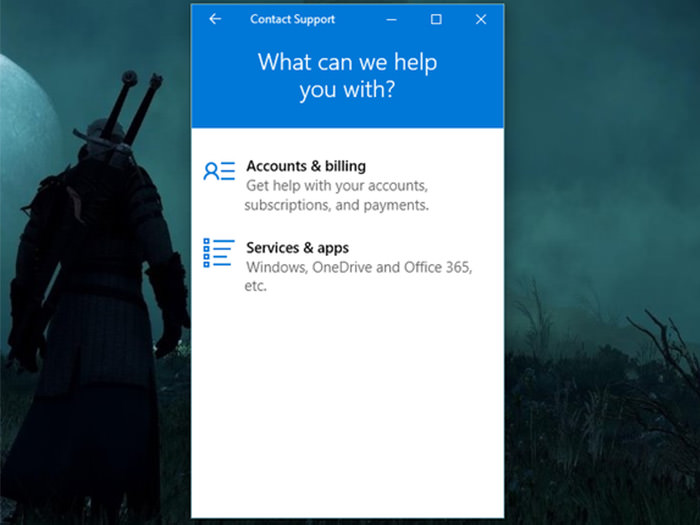The image size is (700, 525).
Task: Close the Contact Support window
Action: 481,19
